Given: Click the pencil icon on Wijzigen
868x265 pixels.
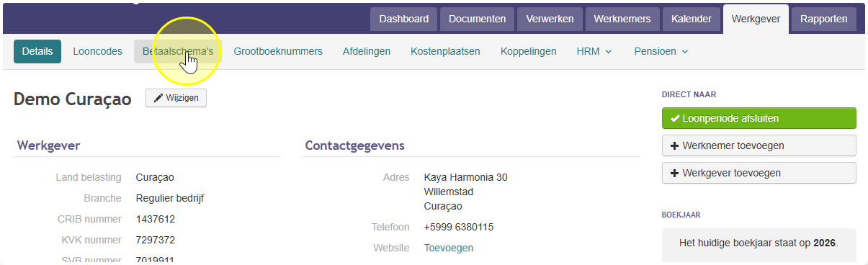Looking at the screenshot, I should click(158, 98).
